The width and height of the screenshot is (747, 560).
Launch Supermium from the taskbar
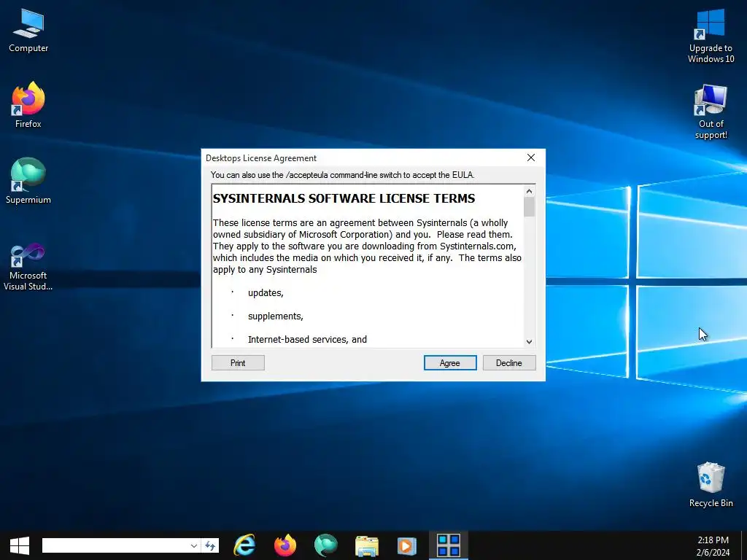click(x=326, y=545)
